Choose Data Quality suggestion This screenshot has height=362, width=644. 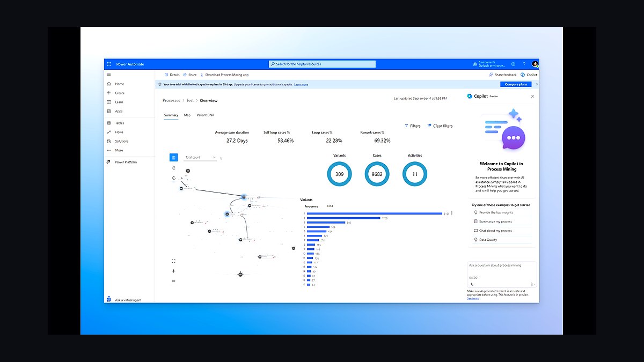click(x=488, y=240)
